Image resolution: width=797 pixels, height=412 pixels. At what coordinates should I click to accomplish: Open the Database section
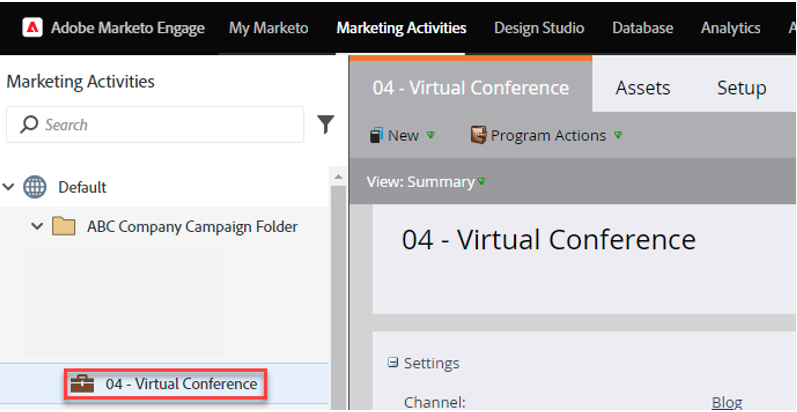pyautogui.click(x=642, y=27)
